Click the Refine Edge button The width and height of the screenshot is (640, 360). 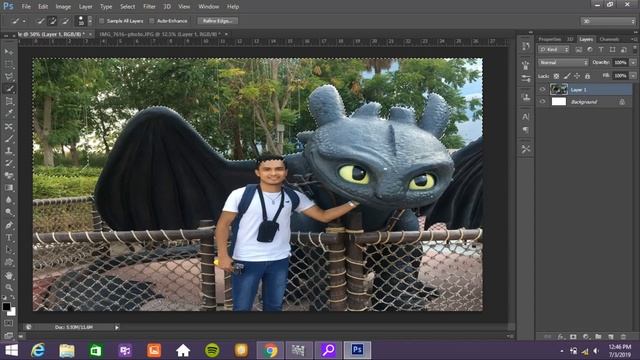pos(218,21)
